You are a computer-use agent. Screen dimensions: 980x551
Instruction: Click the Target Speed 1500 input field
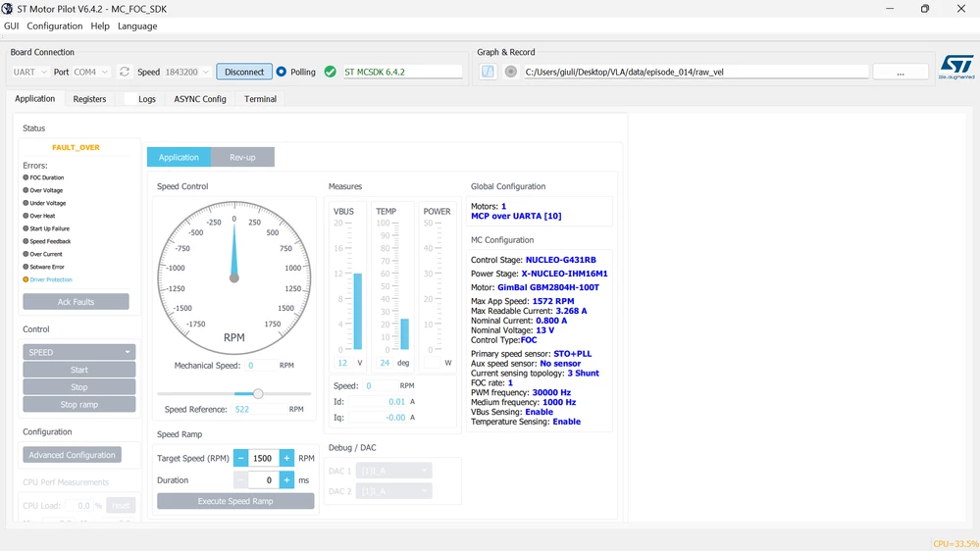pos(263,458)
